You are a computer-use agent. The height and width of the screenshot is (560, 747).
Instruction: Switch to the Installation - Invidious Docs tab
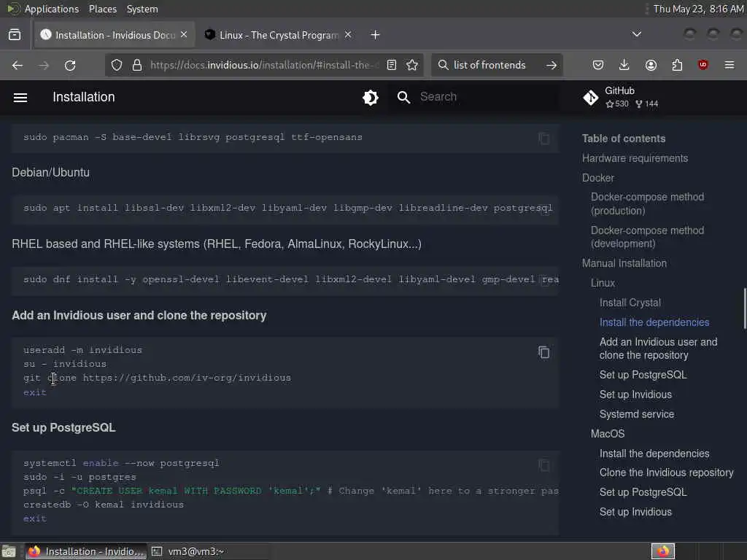click(x=115, y=35)
